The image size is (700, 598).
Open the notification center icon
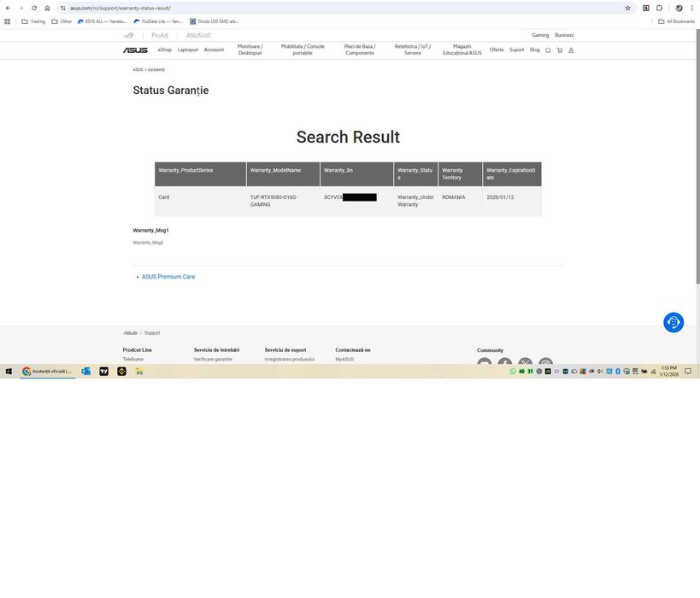(688, 372)
